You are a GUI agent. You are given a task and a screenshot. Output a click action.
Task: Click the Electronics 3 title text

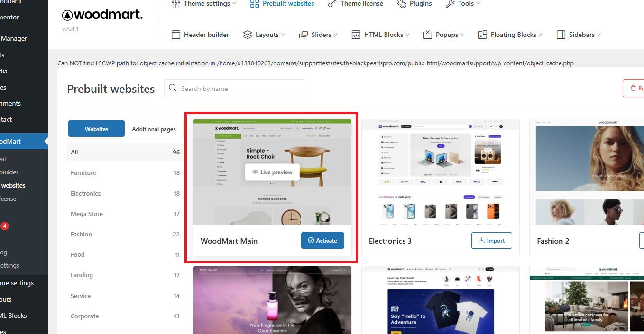point(390,241)
